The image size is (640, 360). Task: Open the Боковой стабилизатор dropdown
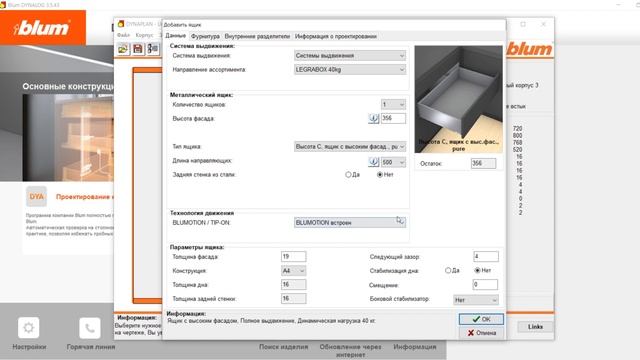(x=476, y=300)
